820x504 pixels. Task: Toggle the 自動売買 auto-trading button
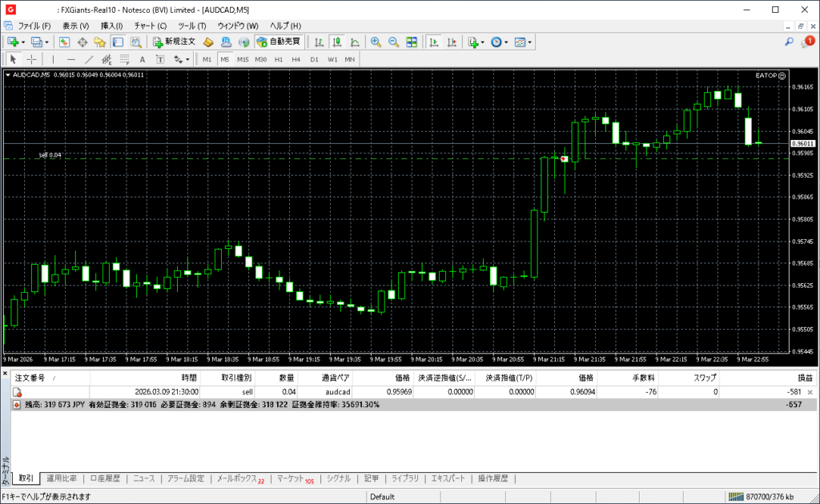tap(279, 42)
